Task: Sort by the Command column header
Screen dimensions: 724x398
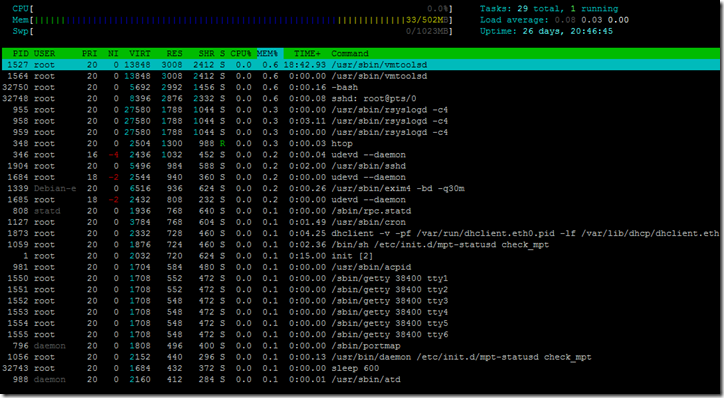Action: coord(350,54)
